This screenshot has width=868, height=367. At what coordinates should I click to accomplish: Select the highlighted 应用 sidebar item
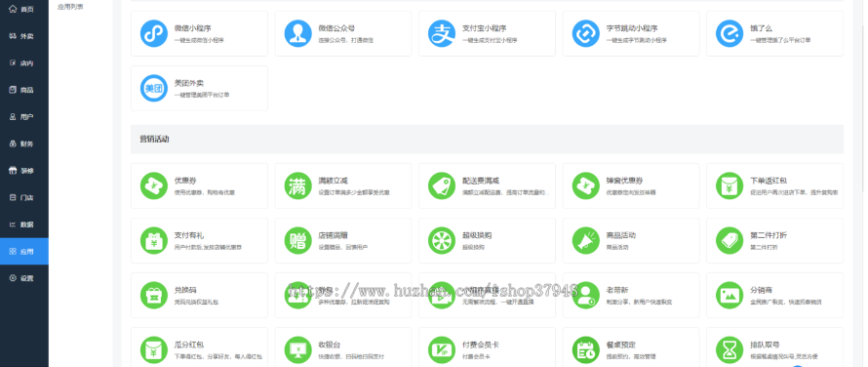click(x=23, y=251)
